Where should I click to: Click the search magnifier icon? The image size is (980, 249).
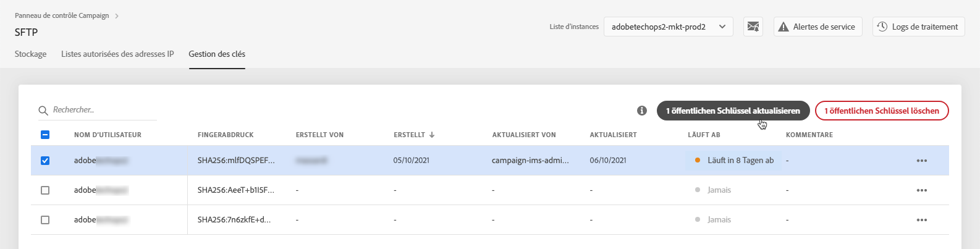[x=43, y=111]
